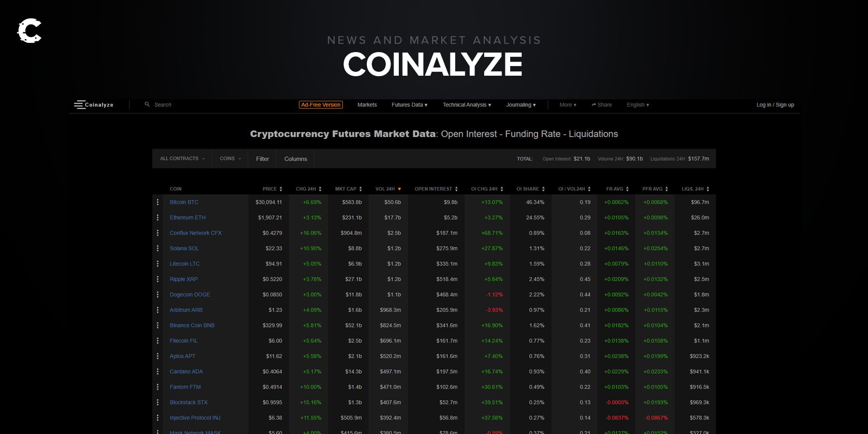
Task: Sort by PRICE column arrows
Action: coord(281,189)
